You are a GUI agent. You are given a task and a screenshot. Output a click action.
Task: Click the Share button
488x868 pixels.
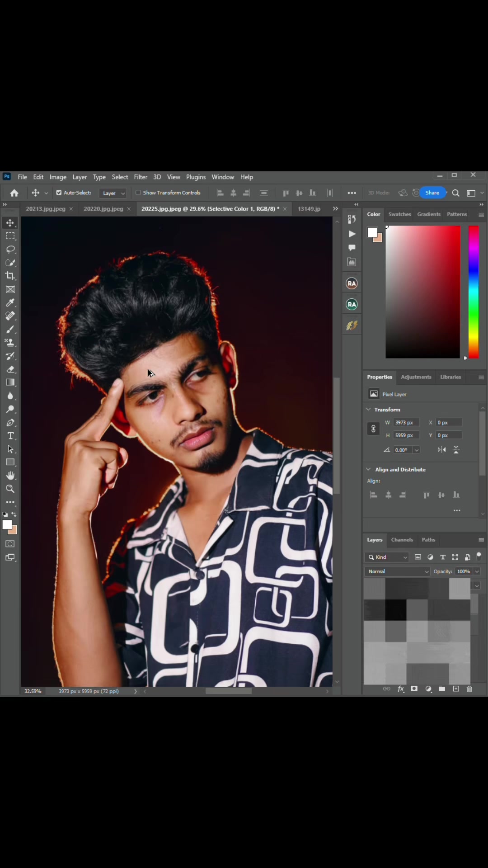pyautogui.click(x=432, y=193)
